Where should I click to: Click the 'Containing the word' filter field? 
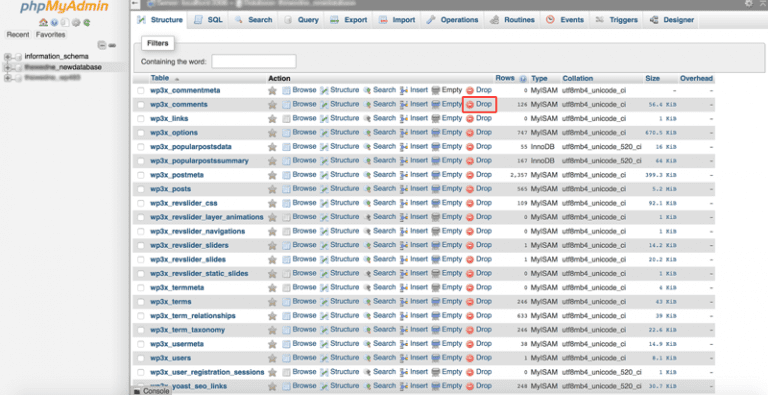click(x=254, y=62)
